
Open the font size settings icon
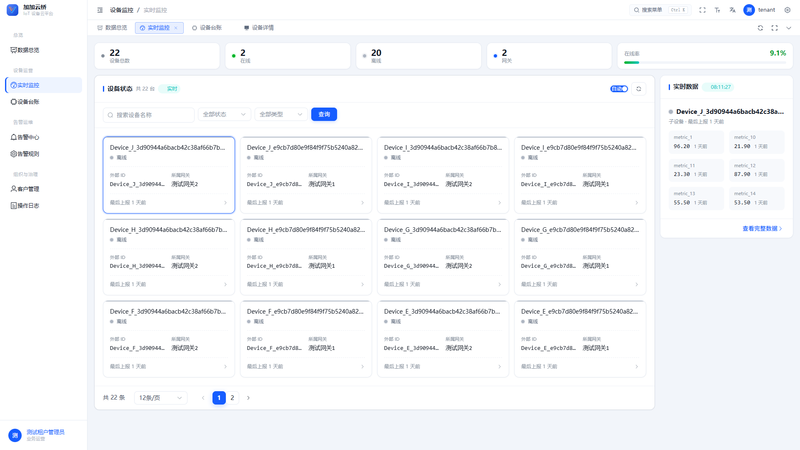(717, 10)
